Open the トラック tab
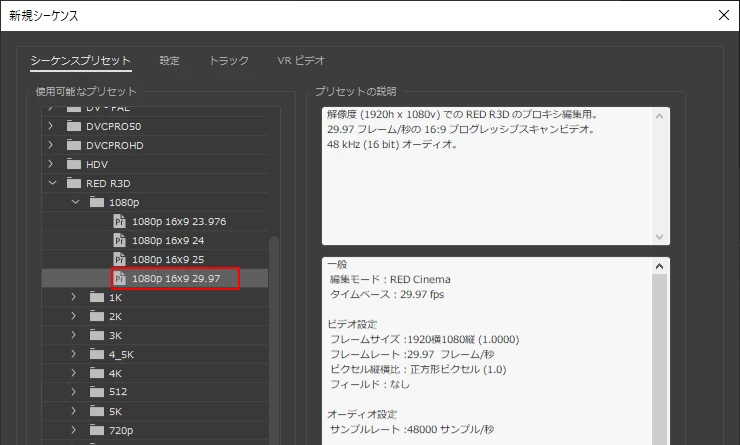Viewport: 740px width, 445px height. coord(229,60)
